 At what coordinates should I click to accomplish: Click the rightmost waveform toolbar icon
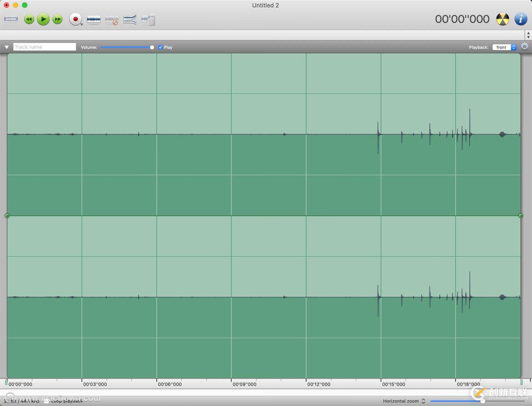(148, 20)
